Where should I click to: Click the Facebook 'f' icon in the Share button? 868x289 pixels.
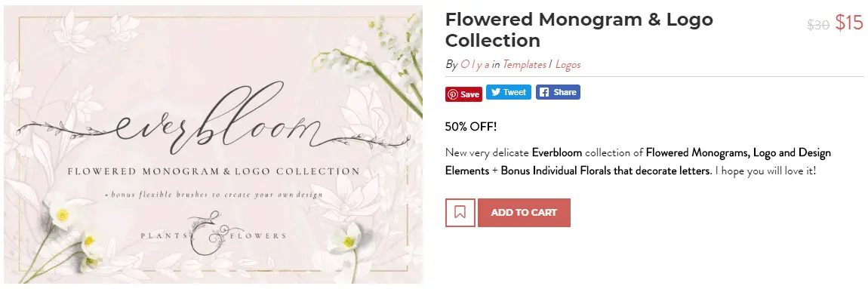pyautogui.click(x=543, y=93)
